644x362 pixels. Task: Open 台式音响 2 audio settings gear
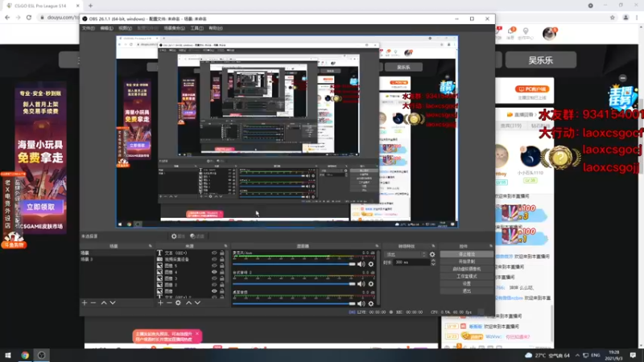pos(371,284)
